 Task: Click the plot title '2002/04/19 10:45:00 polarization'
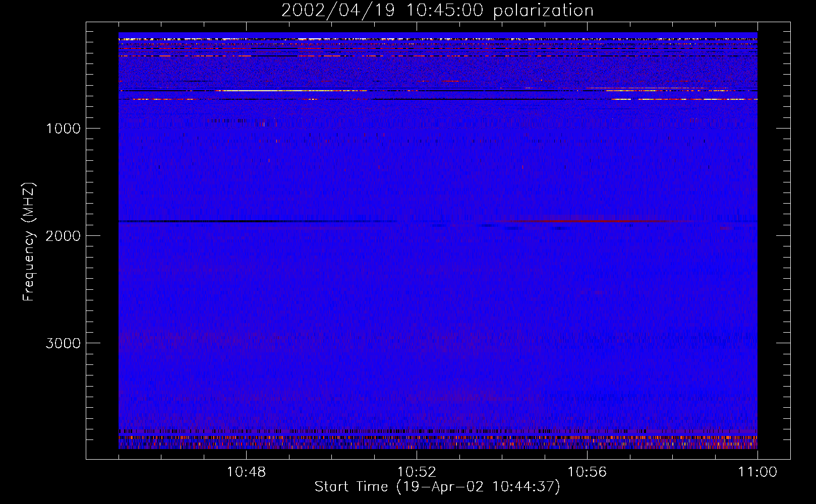coord(437,11)
